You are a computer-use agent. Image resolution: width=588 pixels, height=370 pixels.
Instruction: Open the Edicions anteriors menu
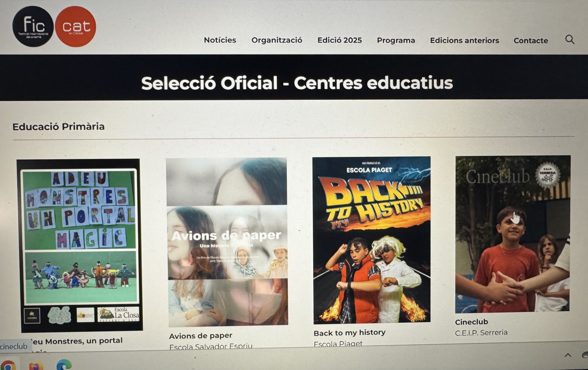(464, 41)
